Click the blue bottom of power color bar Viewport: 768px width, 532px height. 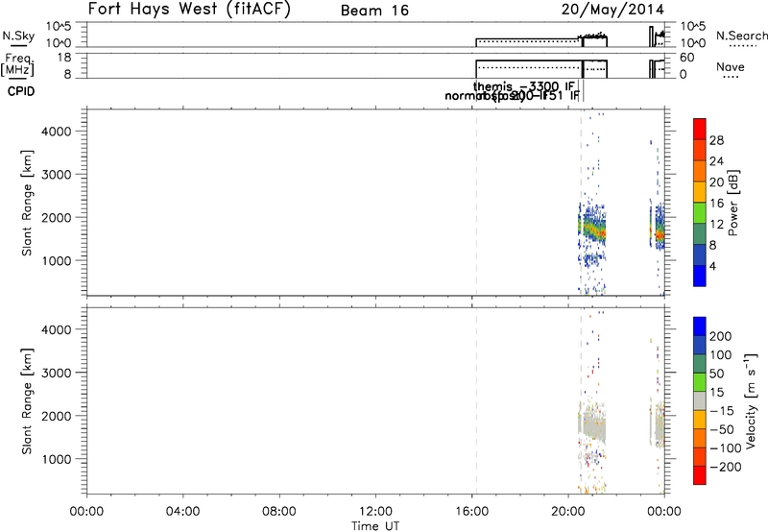point(700,276)
